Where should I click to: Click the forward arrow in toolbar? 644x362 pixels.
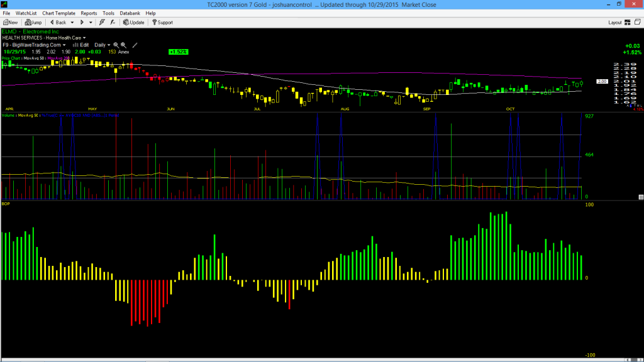[82, 23]
